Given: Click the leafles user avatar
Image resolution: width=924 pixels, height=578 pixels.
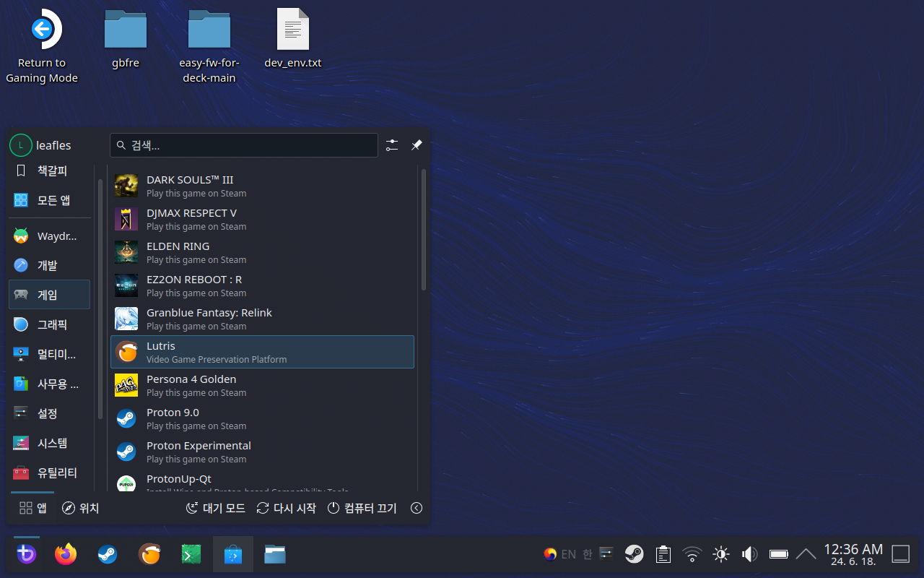Looking at the screenshot, I should coord(21,145).
